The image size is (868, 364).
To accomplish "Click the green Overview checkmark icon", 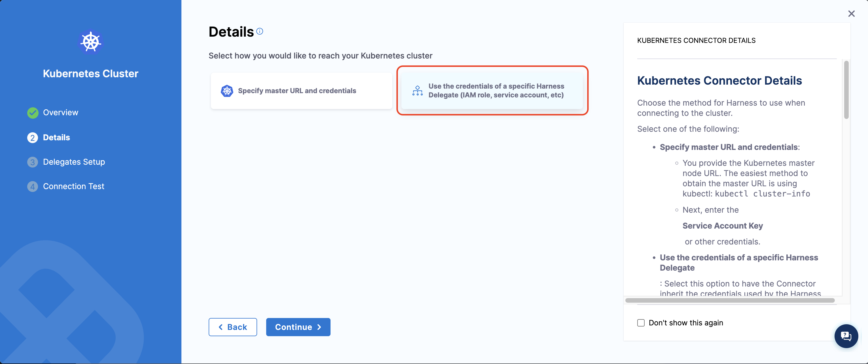I will (33, 113).
